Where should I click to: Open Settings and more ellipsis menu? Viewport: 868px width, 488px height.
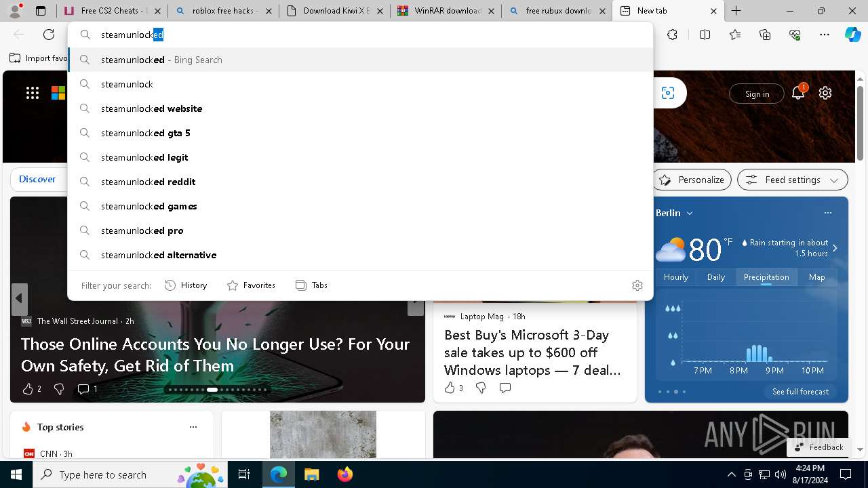825,35
